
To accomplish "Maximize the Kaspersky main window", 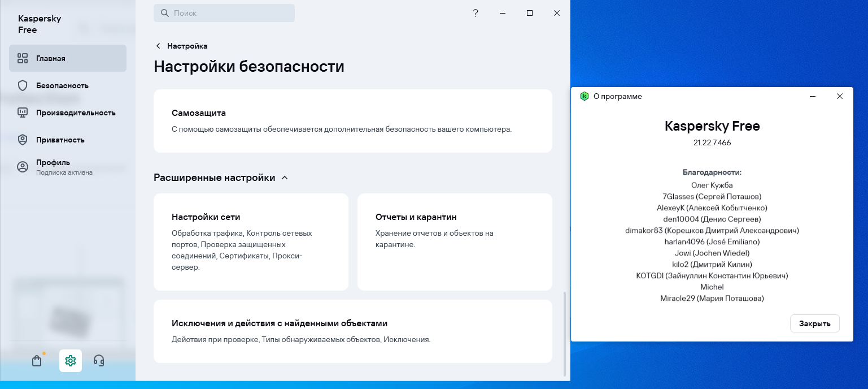I will click(530, 13).
